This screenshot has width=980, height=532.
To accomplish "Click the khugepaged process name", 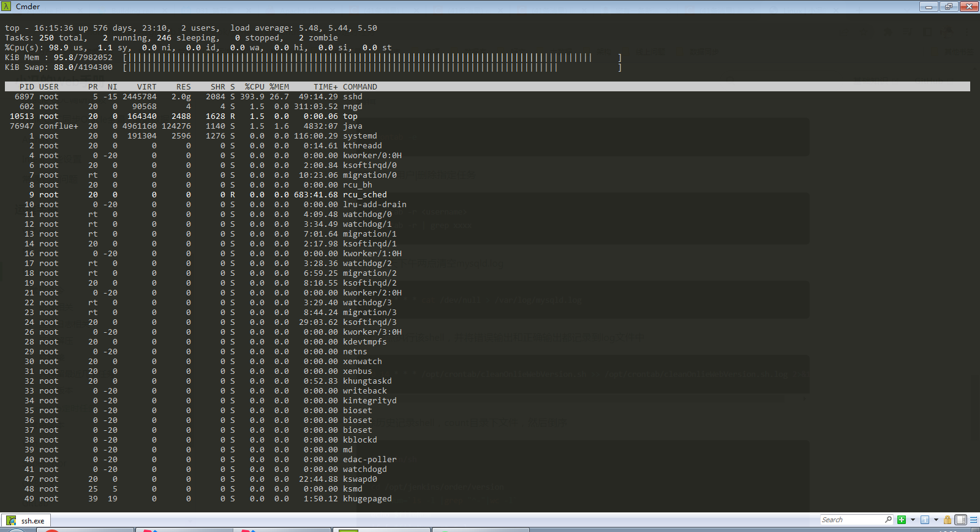I will pos(367,499).
